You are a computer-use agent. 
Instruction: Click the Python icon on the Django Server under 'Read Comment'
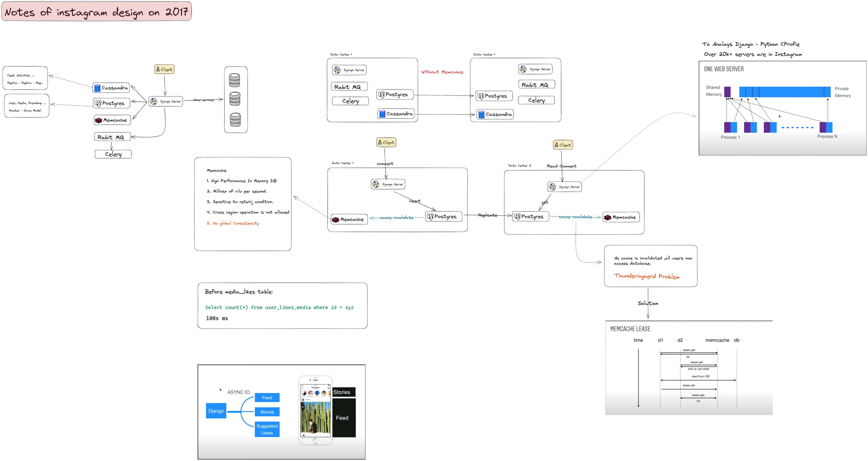552,187
